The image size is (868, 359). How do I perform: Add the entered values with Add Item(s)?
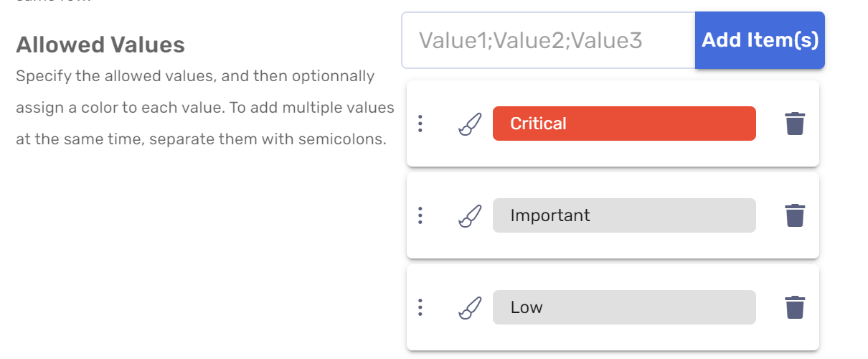760,40
